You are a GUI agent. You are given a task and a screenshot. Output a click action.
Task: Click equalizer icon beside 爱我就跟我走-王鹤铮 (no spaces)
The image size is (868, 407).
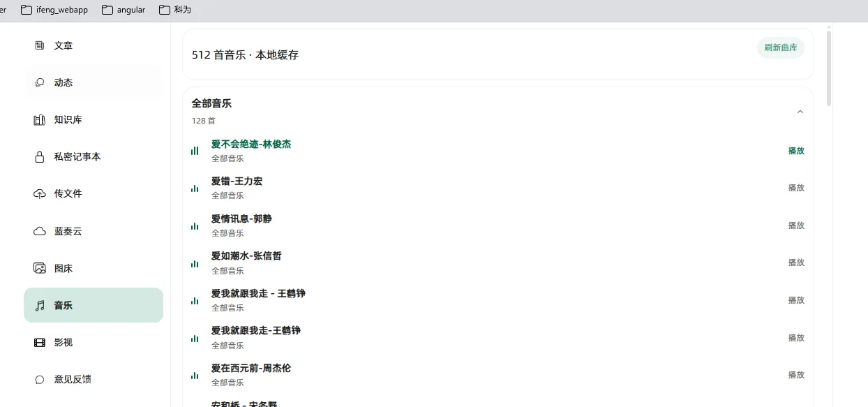coord(195,339)
